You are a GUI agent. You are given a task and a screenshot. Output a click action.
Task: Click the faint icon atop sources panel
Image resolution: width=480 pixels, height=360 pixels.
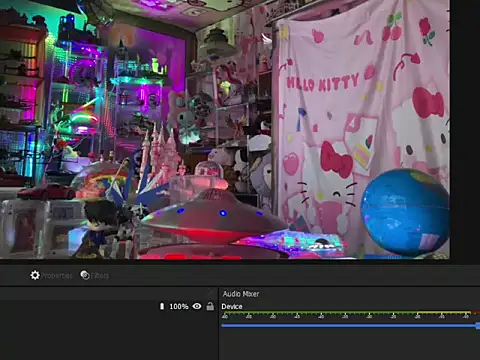pyautogui.click(x=210, y=293)
